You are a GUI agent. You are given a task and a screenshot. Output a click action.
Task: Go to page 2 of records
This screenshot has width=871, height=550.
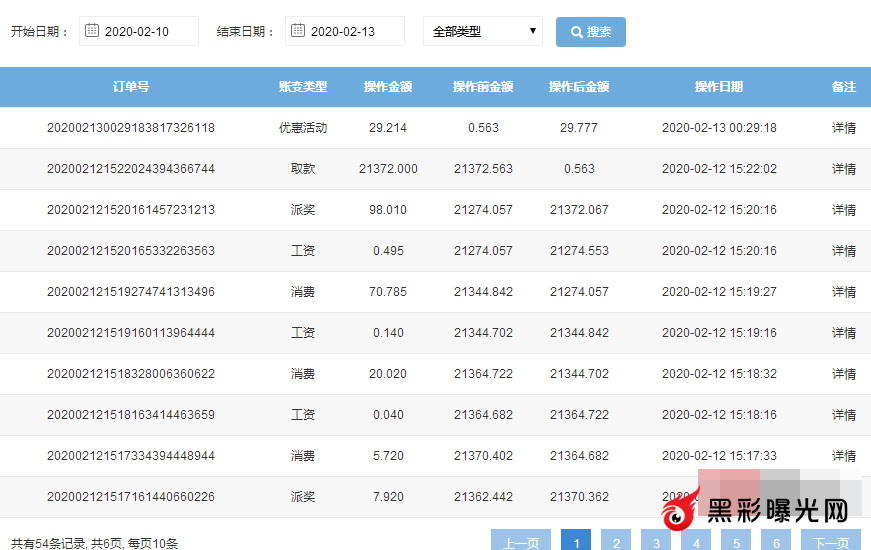[616, 542]
